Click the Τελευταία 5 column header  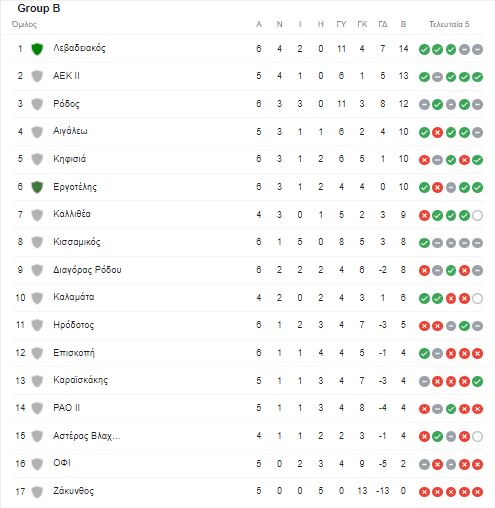click(449, 24)
